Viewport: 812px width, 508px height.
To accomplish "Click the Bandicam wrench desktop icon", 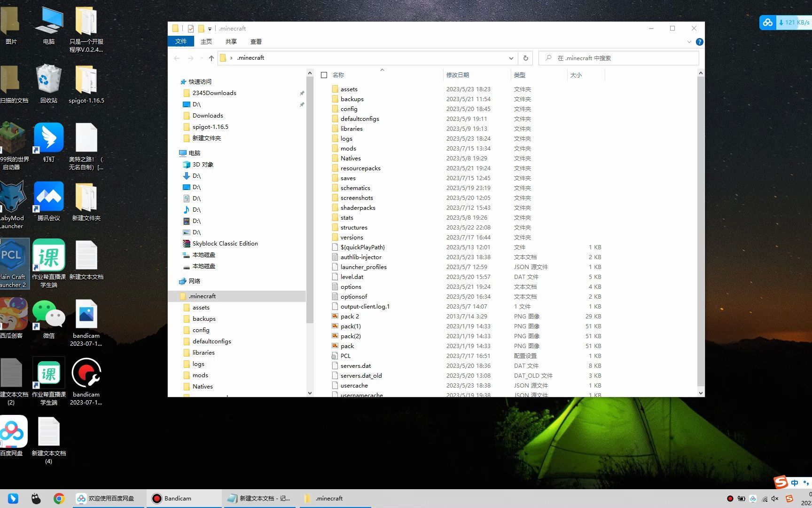I will pos(86,381).
